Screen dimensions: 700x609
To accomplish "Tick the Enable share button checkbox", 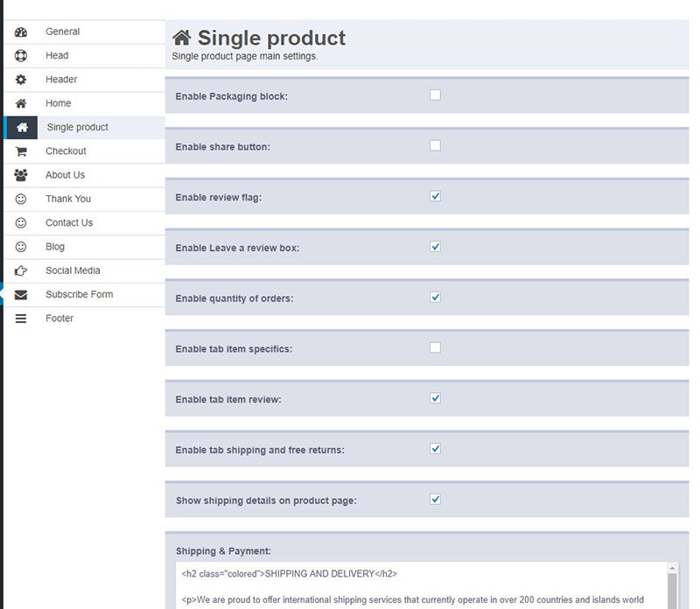I will [435, 145].
